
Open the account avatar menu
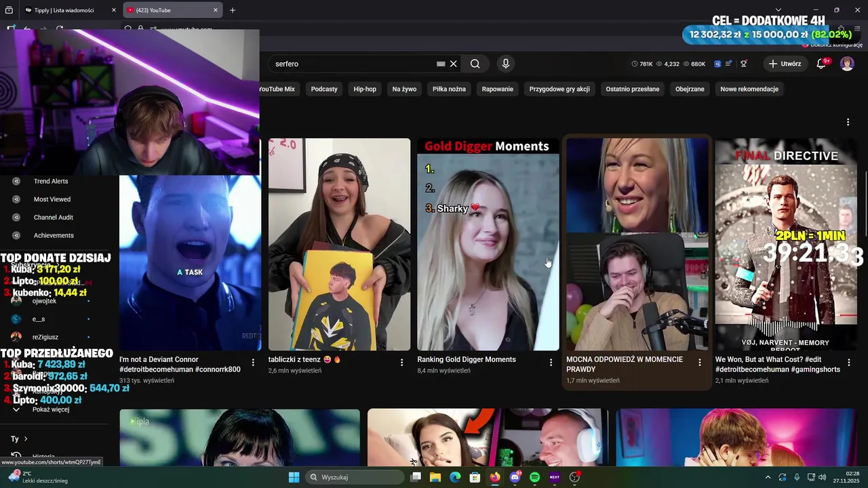click(847, 64)
